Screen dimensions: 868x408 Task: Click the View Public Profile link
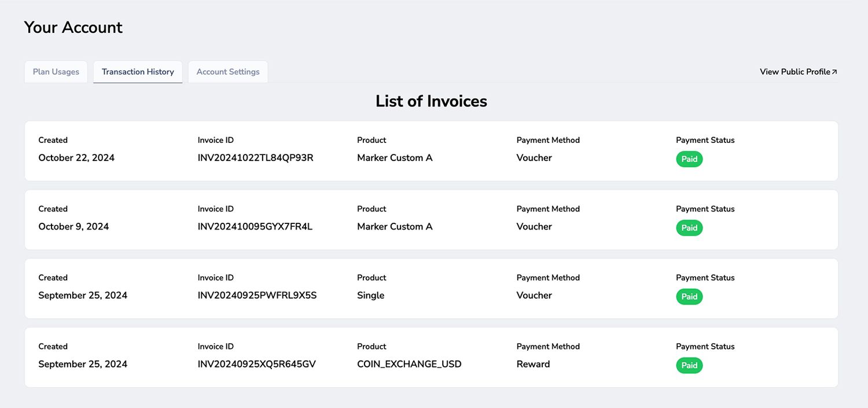tap(795, 72)
